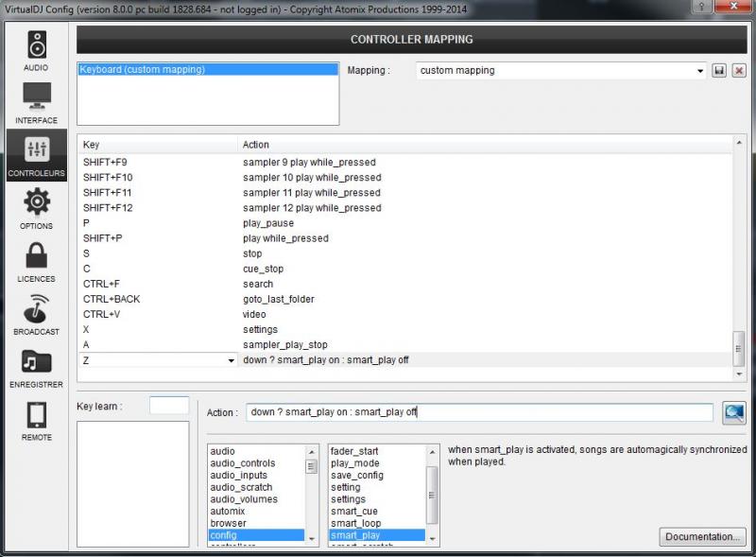Viewport: 756px width, 557px height.
Task: Select the Controleurs mixer icon
Action: 36,155
